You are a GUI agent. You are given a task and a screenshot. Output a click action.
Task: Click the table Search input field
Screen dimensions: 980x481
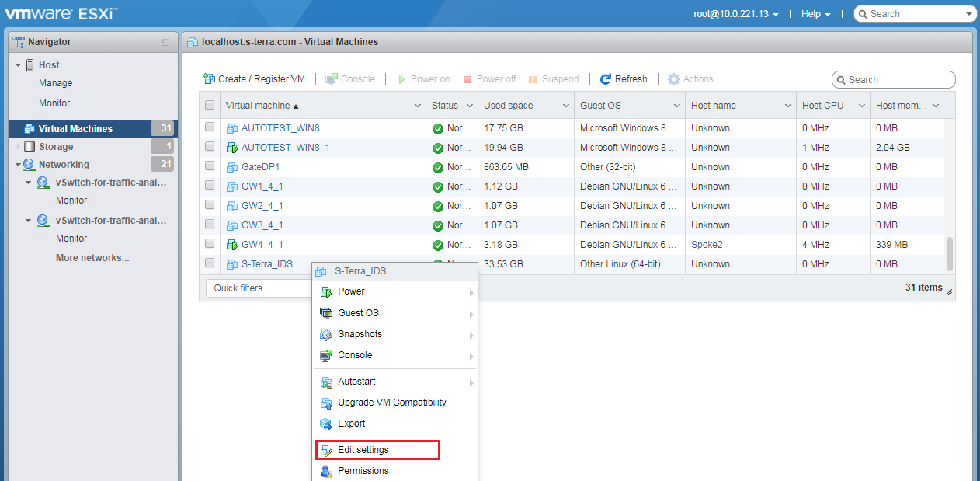tap(893, 80)
